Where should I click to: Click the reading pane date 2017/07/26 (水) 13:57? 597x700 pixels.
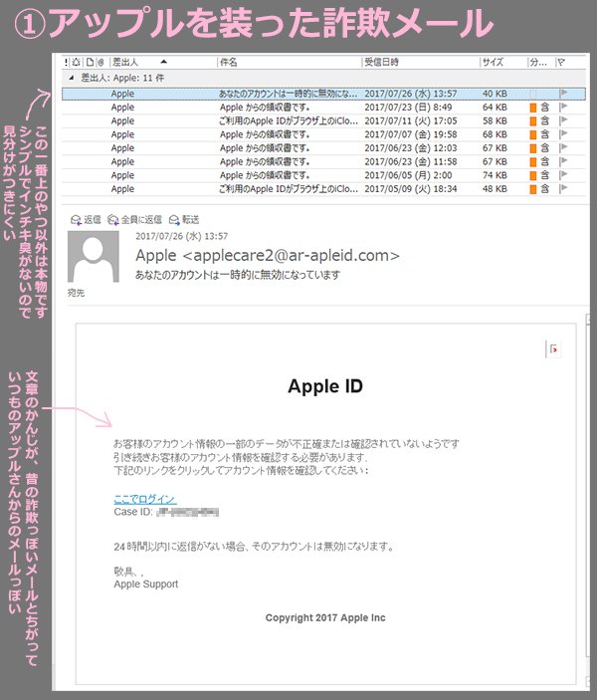coord(182,236)
